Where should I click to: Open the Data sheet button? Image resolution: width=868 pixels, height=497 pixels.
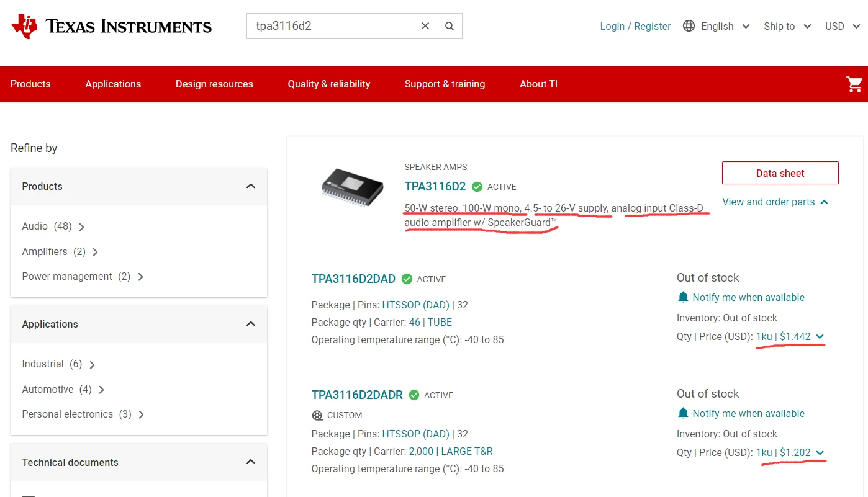(780, 173)
